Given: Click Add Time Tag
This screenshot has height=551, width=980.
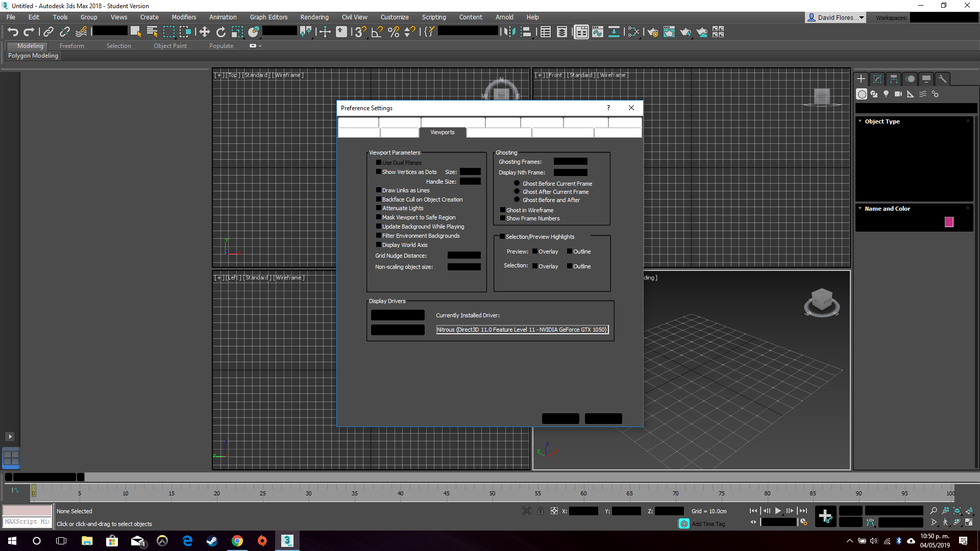Looking at the screenshot, I should [x=708, y=523].
